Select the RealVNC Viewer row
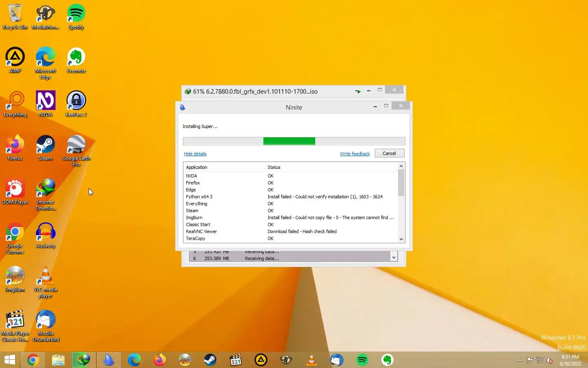This screenshot has height=368, width=588. tap(290, 231)
